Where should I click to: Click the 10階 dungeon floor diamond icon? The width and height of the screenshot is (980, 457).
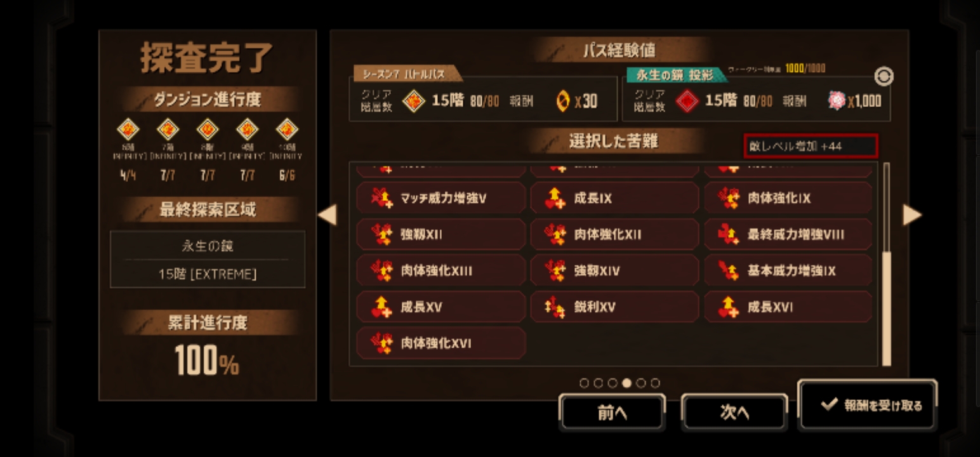pyautogui.click(x=287, y=129)
